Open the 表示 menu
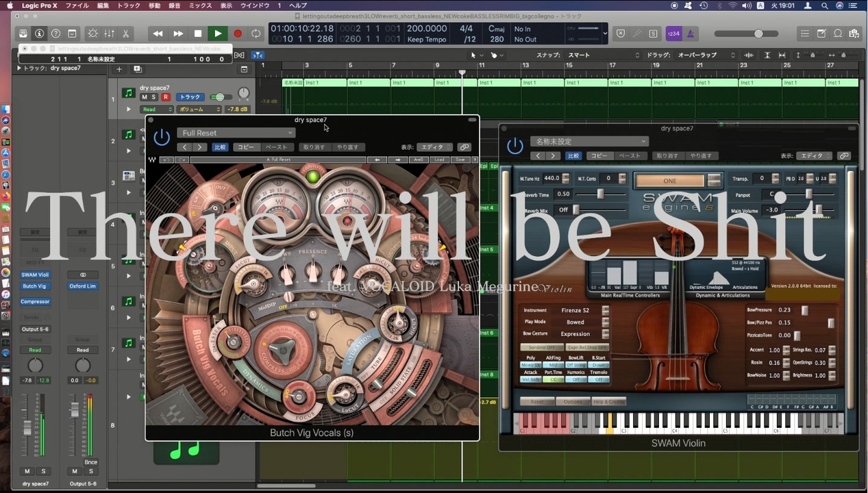868x493 pixels. (x=226, y=5)
